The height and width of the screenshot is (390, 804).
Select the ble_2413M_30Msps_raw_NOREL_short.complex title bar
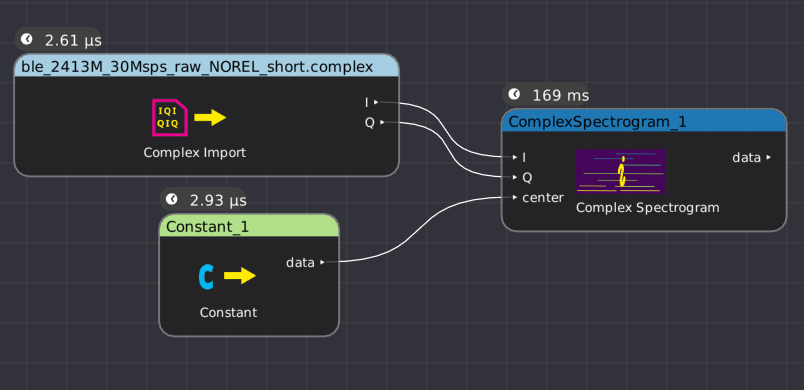point(207,66)
